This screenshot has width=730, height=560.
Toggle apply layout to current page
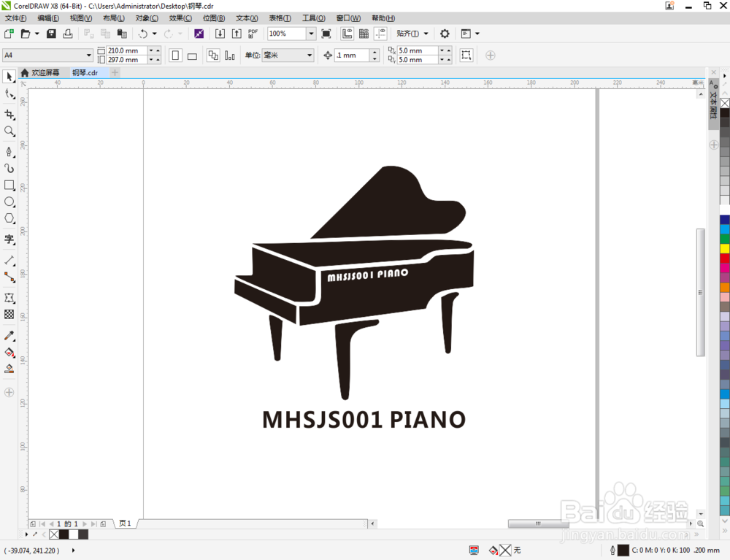pyautogui.click(x=230, y=55)
